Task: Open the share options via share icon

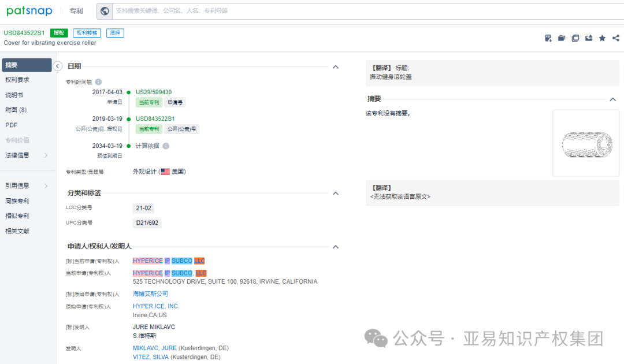Action: coord(615,38)
